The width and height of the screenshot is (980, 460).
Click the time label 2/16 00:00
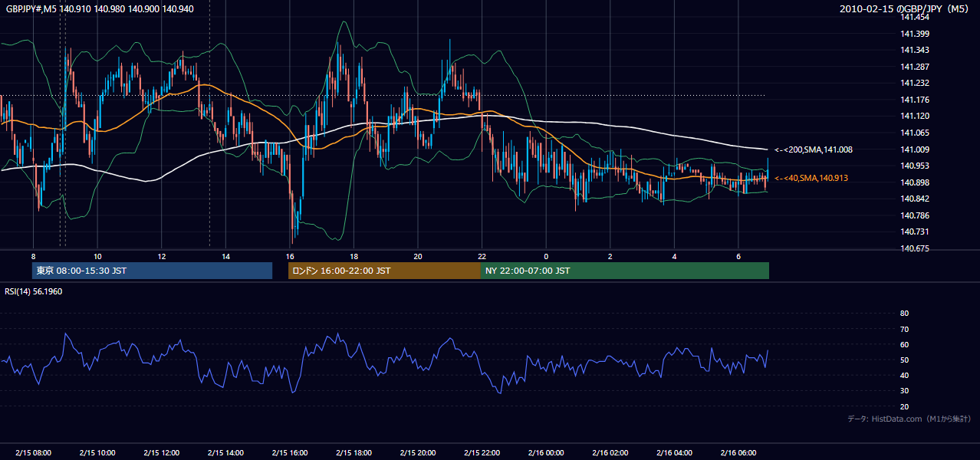[x=546, y=452]
